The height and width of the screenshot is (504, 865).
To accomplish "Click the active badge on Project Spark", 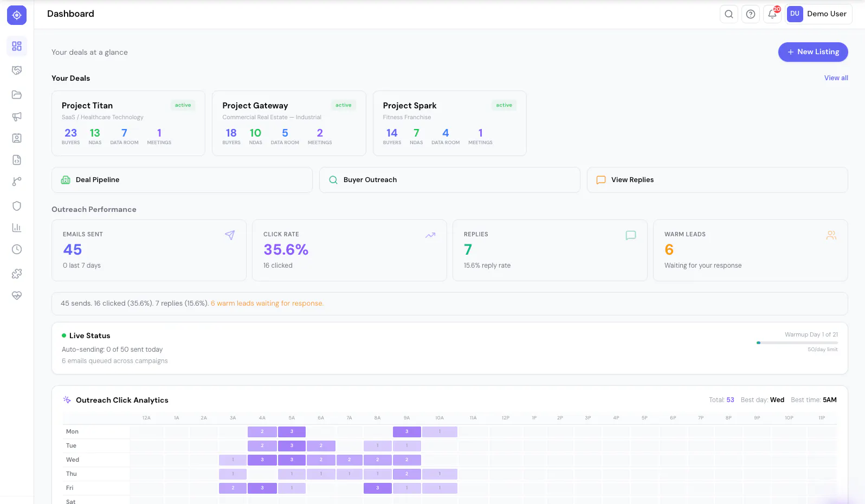I will [504, 105].
